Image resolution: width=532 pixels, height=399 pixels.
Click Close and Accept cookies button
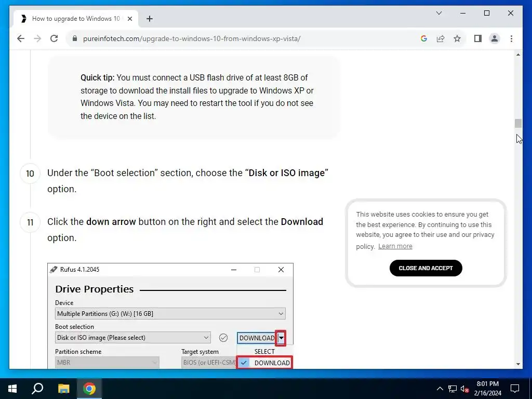425,268
